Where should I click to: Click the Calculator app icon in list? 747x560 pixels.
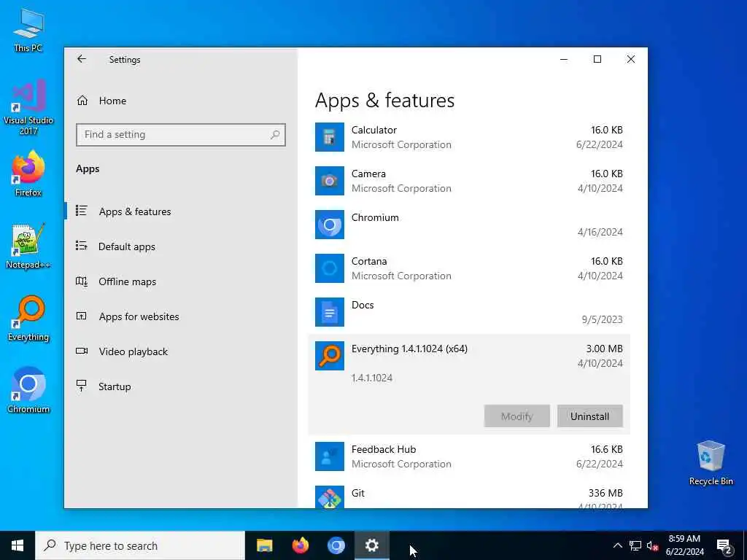tap(329, 137)
